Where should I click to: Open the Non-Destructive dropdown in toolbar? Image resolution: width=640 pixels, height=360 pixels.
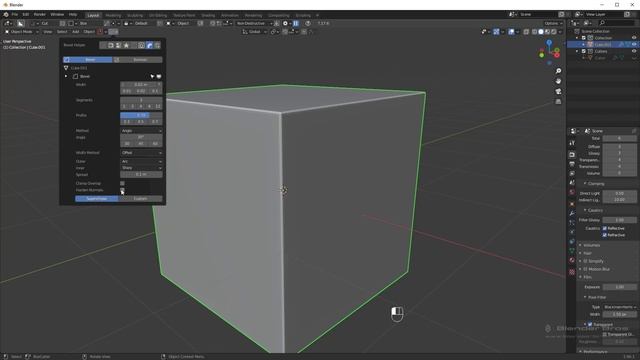click(254, 24)
